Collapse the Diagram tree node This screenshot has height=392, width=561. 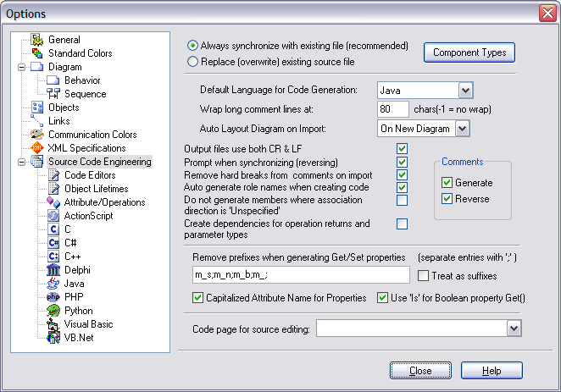[x=21, y=67]
